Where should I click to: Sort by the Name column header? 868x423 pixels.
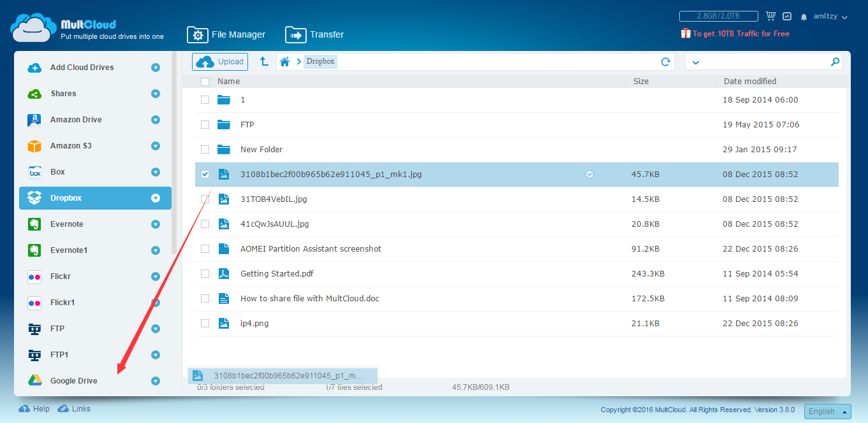click(x=229, y=82)
